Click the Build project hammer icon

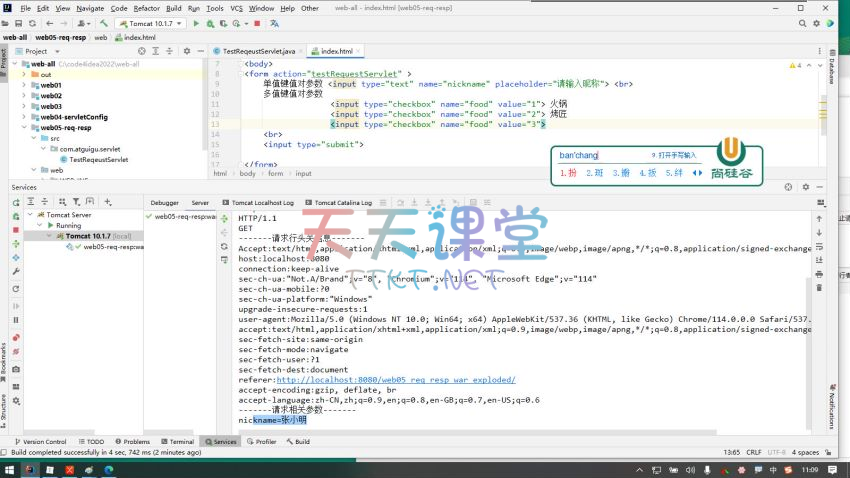[105, 22]
